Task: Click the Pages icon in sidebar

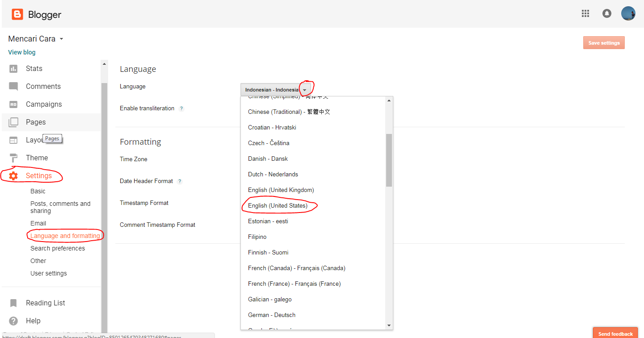Action: [13, 122]
